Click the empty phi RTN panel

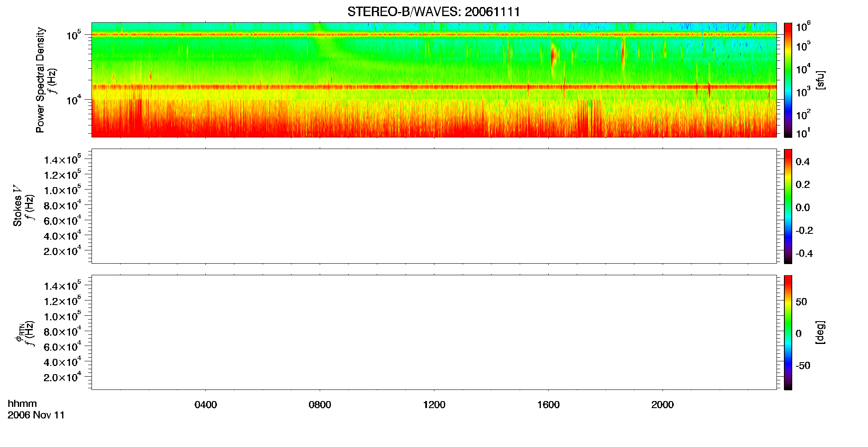[434, 332]
